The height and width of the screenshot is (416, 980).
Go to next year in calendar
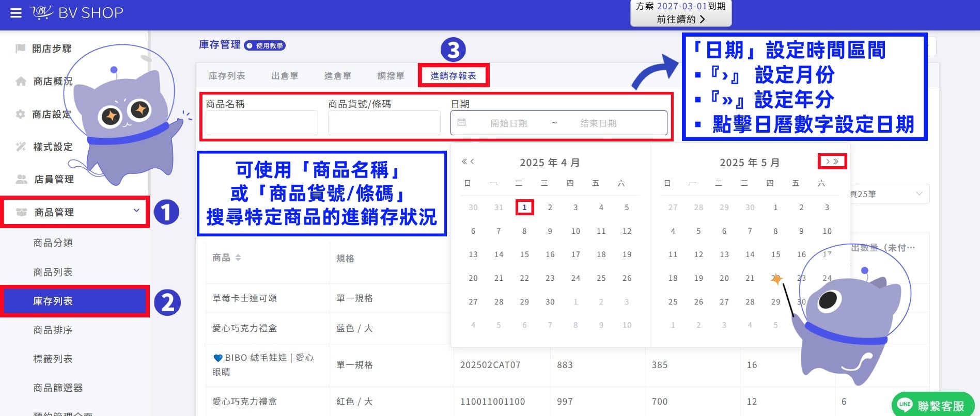point(836,162)
